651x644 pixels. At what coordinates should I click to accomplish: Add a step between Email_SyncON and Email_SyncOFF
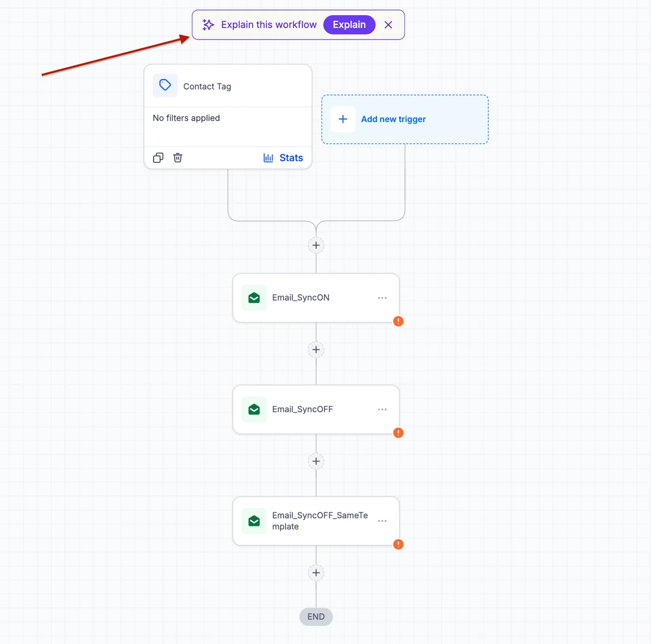tap(316, 349)
